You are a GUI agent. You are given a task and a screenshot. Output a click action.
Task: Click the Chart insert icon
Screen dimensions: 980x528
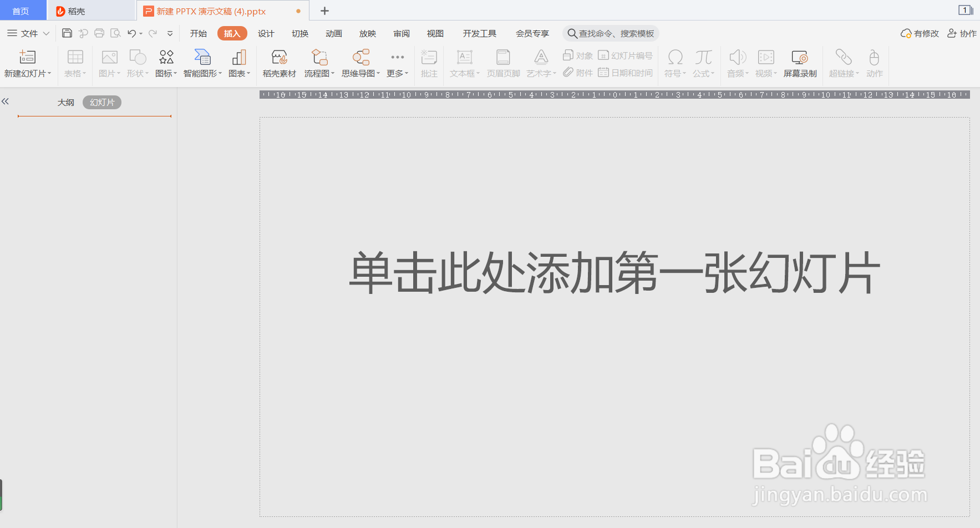pyautogui.click(x=239, y=57)
